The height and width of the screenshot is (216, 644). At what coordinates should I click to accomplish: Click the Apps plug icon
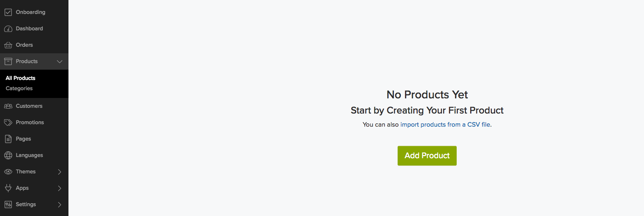[x=8, y=188]
